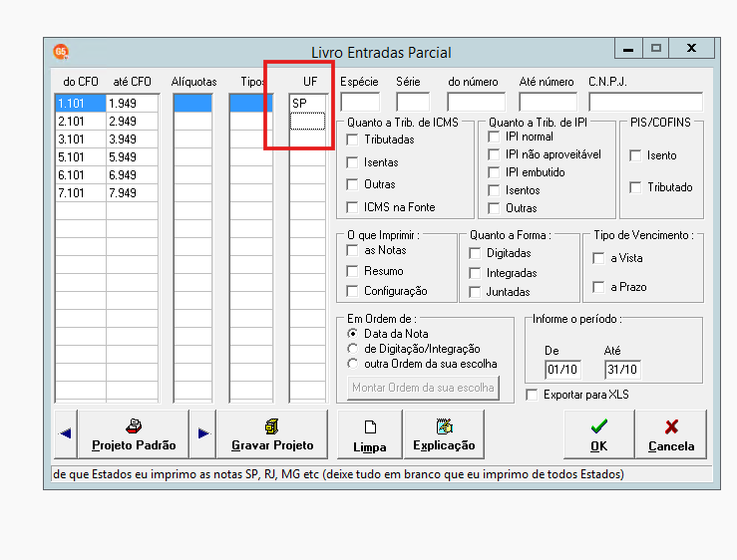Select the até CFO cell 3.949
Screen dimensions: 737x560
point(132,140)
